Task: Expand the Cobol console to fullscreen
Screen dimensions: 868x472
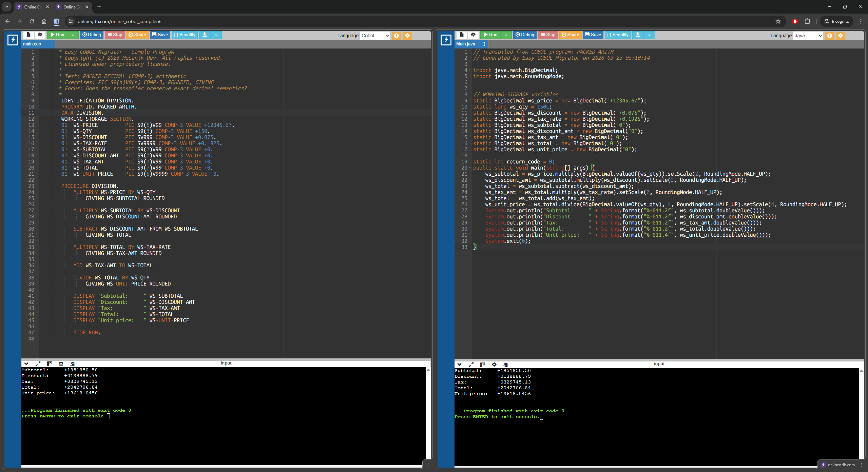Action: (x=38, y=364)
